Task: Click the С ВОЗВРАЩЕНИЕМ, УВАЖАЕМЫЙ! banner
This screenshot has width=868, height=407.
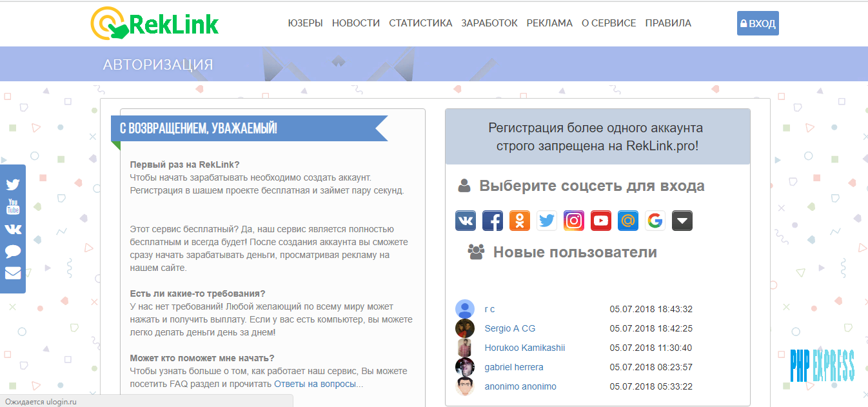Action: [x=249, y=128]
